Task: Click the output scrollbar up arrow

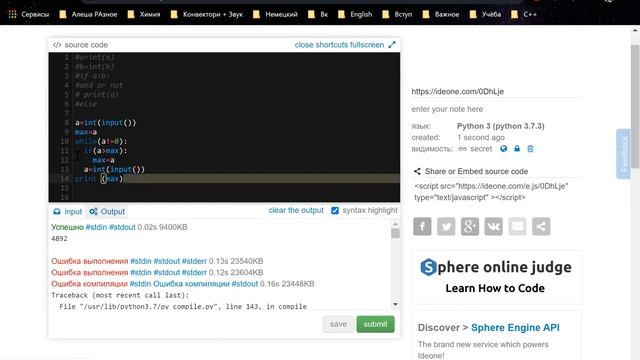Action: tap(395, 223)
